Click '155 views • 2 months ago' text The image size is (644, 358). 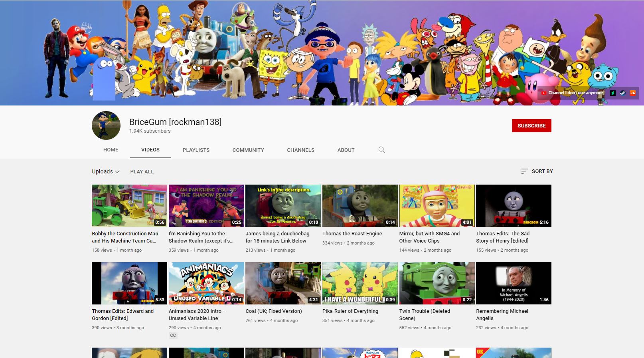[x=502, y=251]
